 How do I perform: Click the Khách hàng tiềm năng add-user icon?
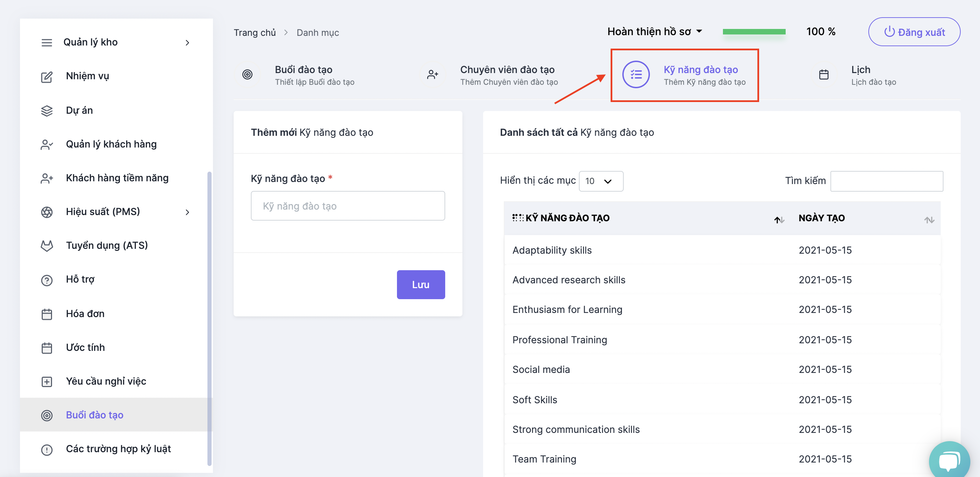(x=47, y=178)
